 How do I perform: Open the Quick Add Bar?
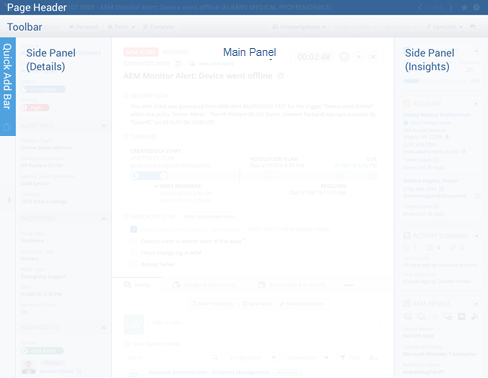[x=7, y=87]
